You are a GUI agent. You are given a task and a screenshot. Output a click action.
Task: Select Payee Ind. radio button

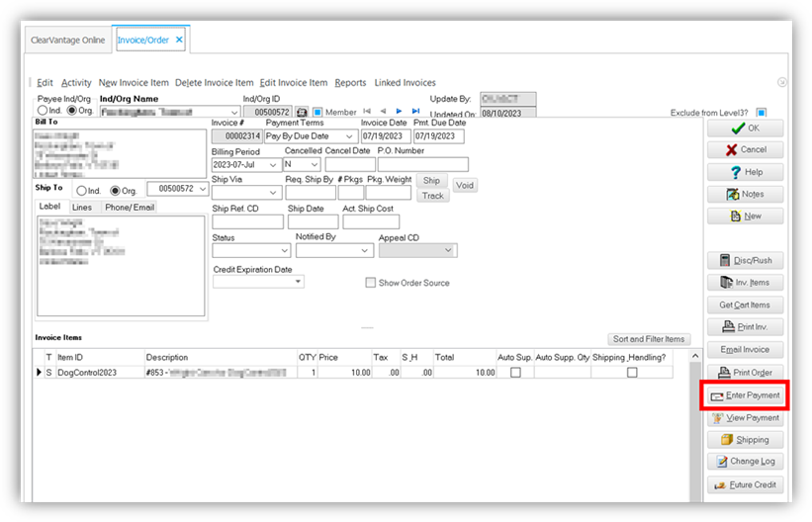43,111
